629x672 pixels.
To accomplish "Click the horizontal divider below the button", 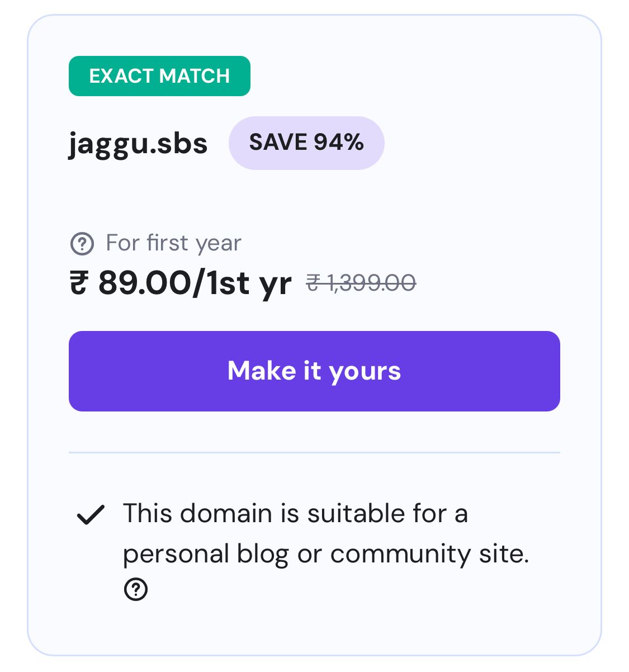I will point(314,452).
